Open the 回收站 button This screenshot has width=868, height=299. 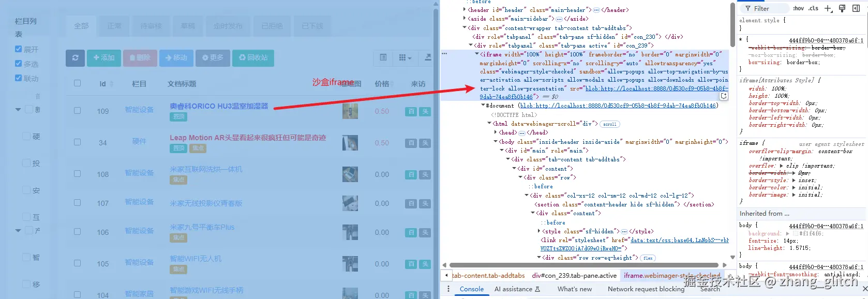[253, 58]
